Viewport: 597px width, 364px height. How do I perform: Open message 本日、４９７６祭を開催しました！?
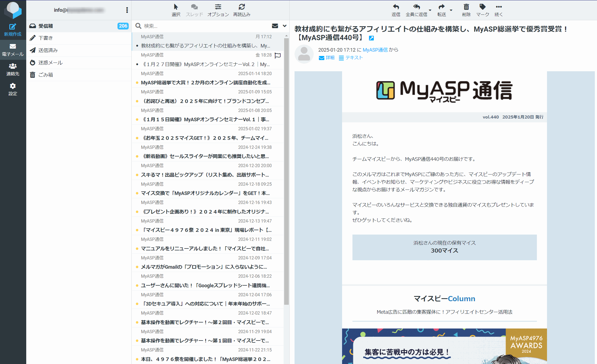208,355
